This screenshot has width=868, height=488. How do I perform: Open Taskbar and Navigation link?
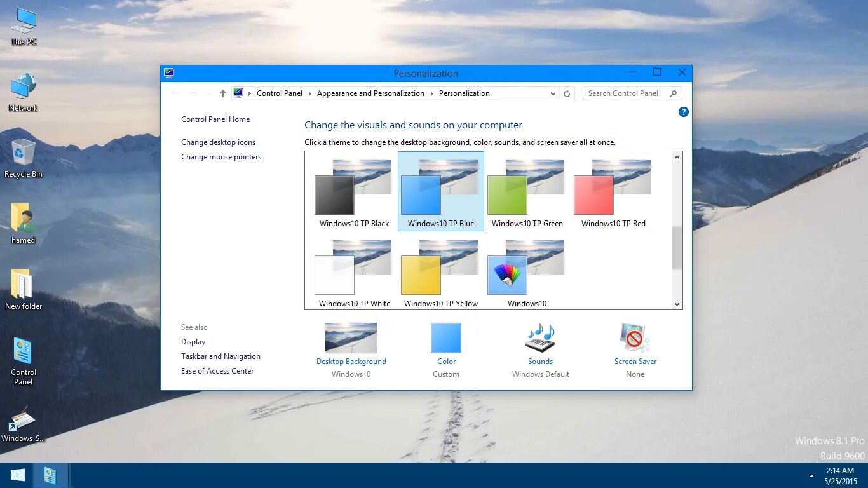click(x=220, y=356)
